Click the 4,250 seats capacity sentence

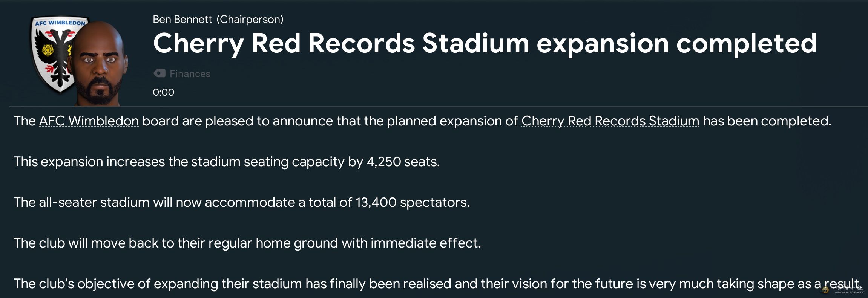pyautogui.click(x=227, y=162)
